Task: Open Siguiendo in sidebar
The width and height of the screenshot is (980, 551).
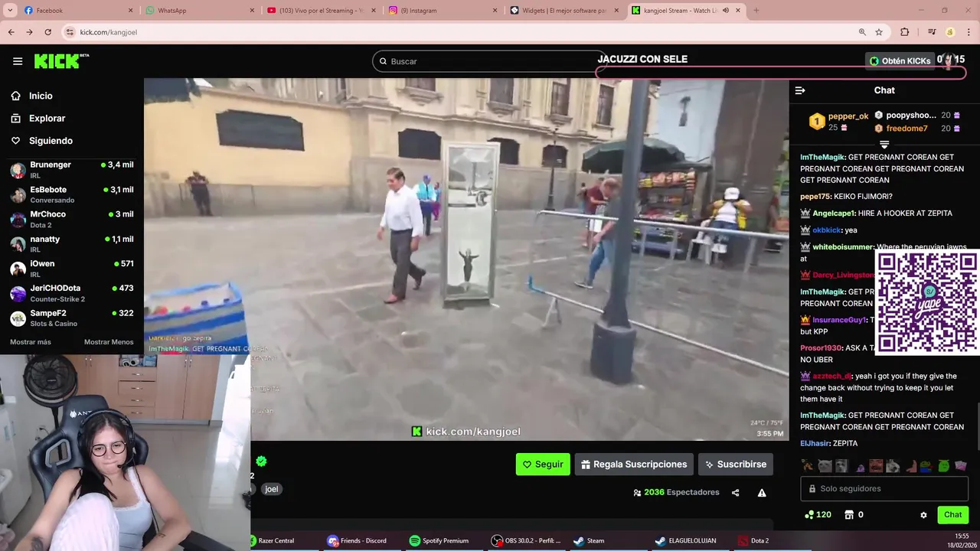Action: (51, 141)
